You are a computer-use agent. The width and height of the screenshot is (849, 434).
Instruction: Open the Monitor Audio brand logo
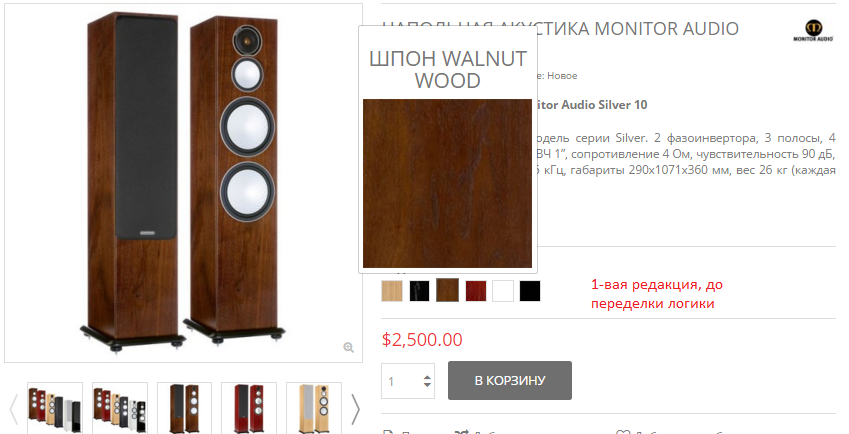[813, 30]
